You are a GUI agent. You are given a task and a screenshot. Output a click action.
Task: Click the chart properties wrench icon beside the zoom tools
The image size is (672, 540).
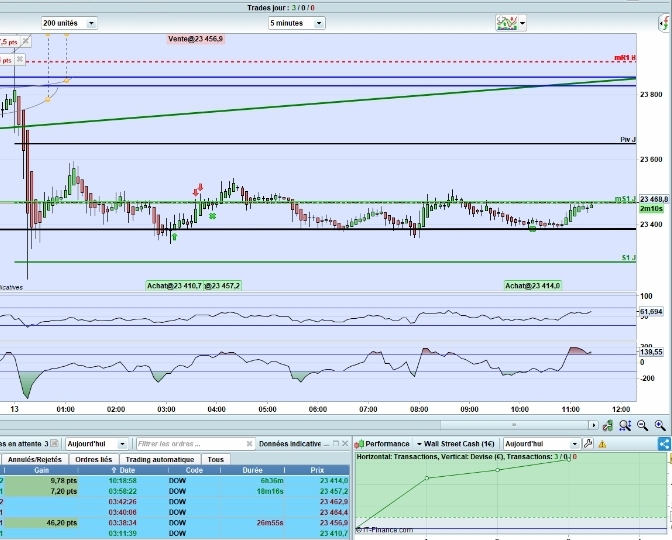coord(607,425)
